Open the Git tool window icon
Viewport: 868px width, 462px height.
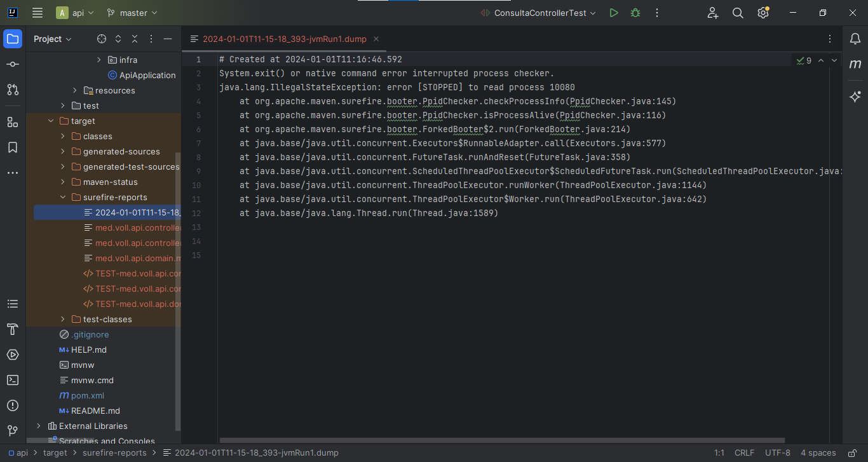[13, 431]
